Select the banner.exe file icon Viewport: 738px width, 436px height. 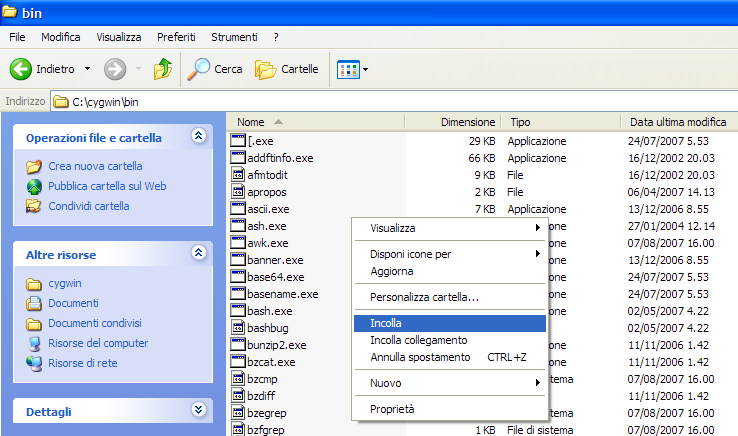pos(238,259)
